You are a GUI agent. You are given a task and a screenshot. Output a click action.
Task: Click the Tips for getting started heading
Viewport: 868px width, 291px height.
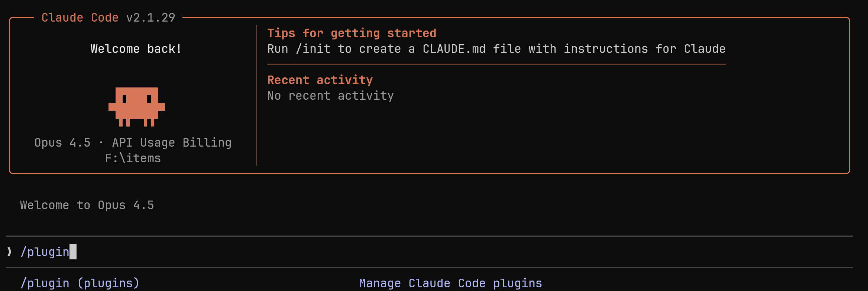point(352,33)
